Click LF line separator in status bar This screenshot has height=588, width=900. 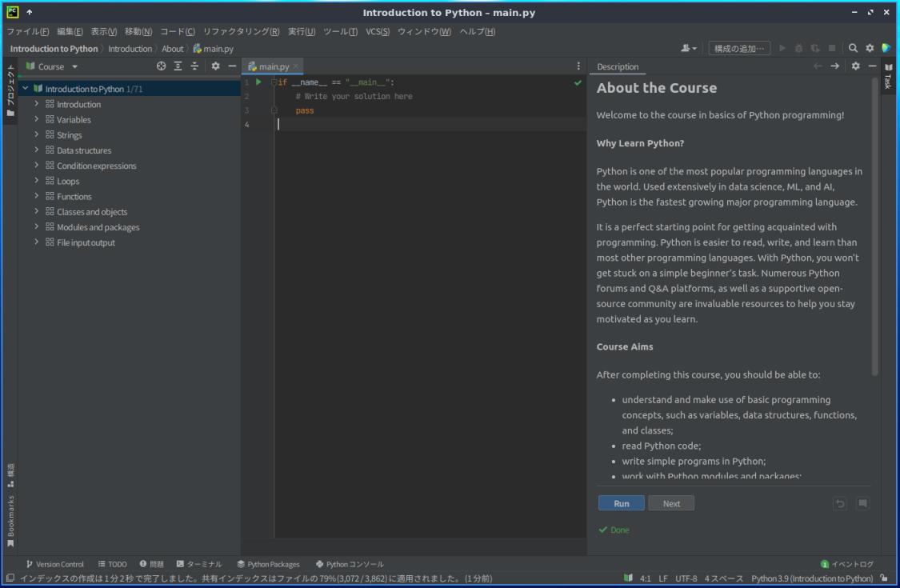663,578
